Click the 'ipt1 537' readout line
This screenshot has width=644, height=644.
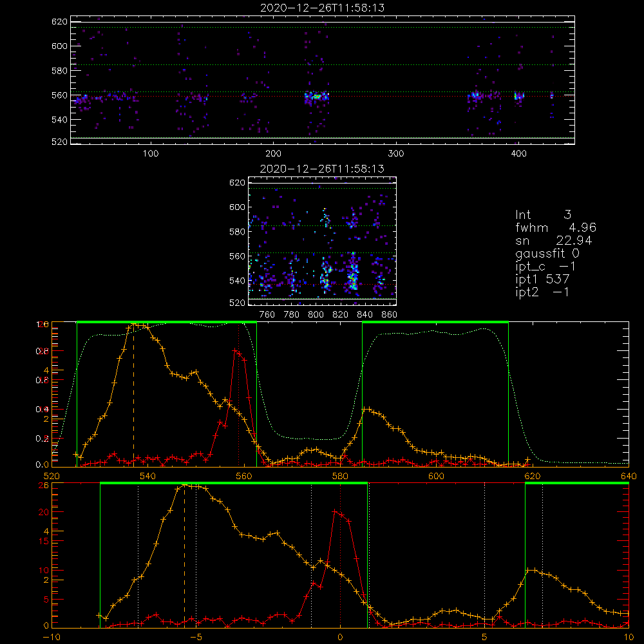pos(542,279)
